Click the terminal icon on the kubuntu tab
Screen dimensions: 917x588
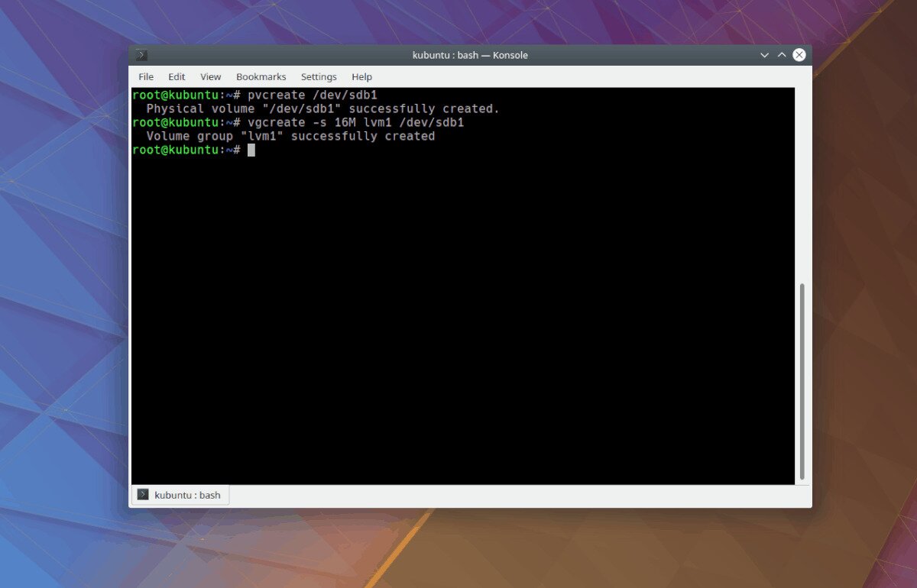tap(142, 494)
